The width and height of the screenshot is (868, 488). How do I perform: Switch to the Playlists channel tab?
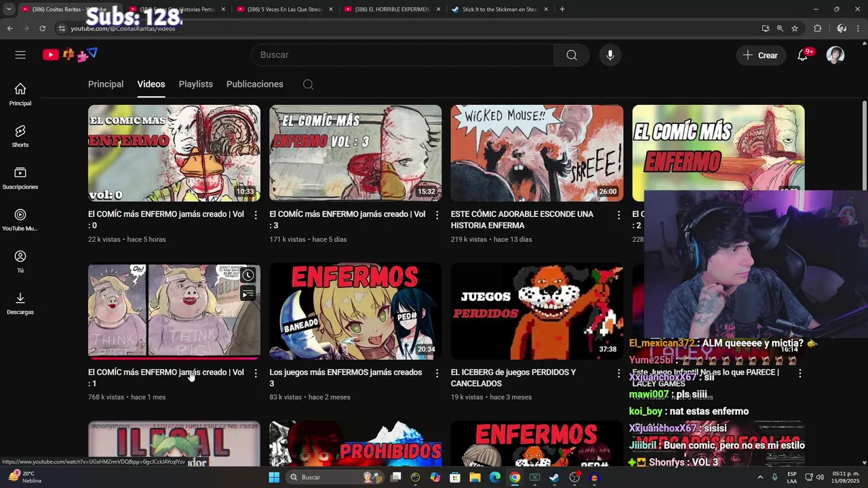195,84
